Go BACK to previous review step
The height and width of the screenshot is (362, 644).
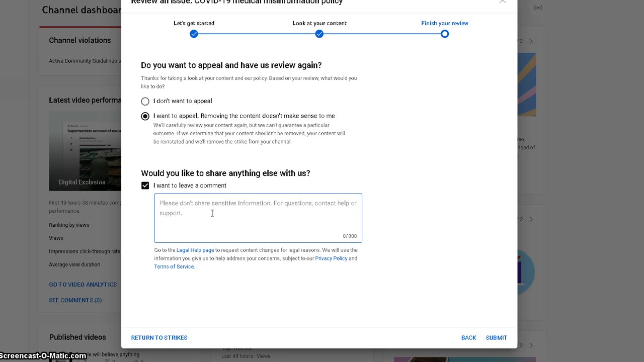(468, 338)
